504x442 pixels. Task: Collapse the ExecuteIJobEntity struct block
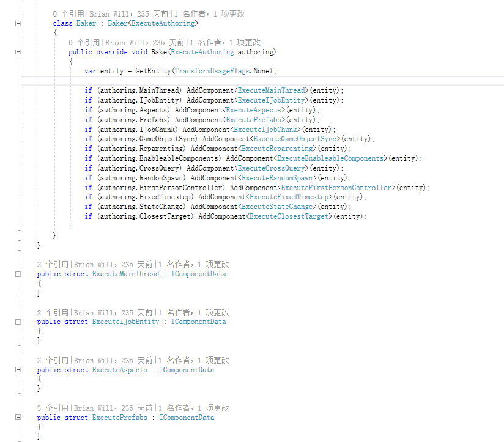click(18, 322)
